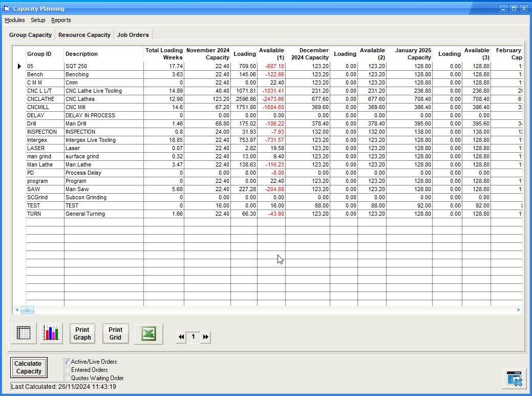Export grid to Excel spreadsheet
This screenshot has width=532, height=396.
[148, 334]
